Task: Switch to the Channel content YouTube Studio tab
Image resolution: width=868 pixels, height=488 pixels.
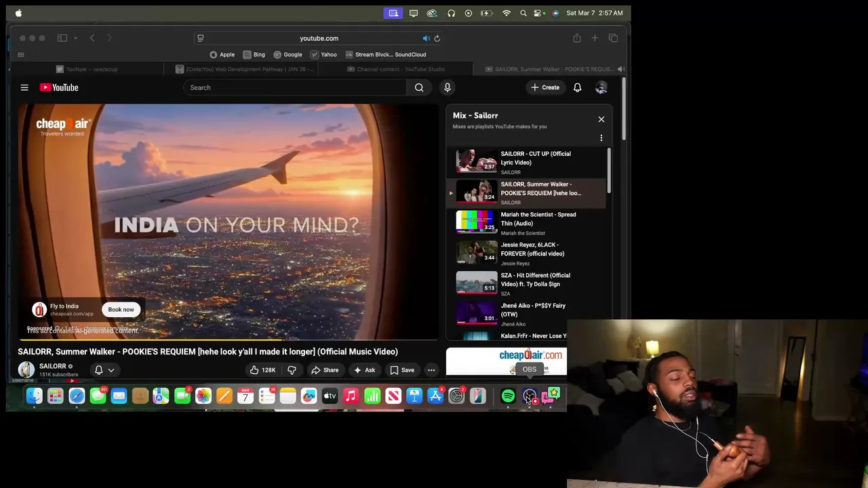Action: point(395,69)
